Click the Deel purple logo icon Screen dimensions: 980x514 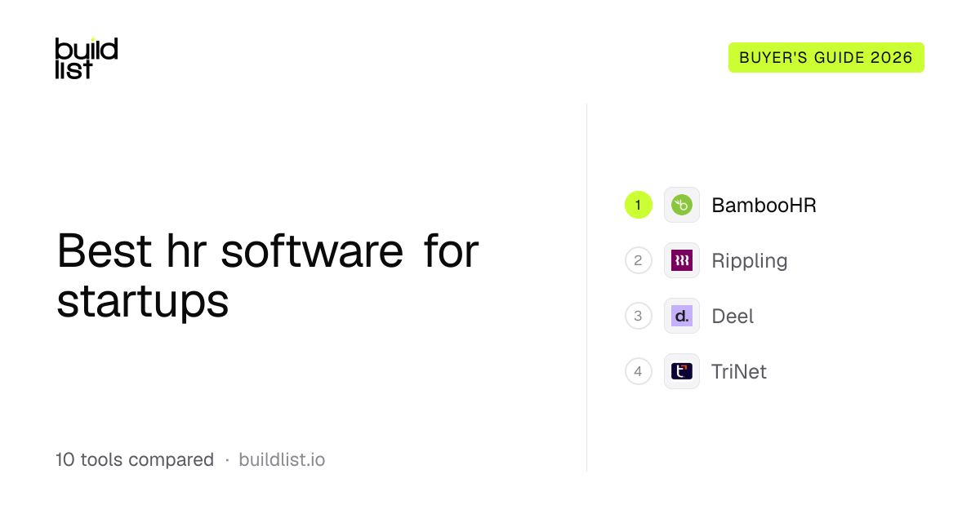point(682,316)
